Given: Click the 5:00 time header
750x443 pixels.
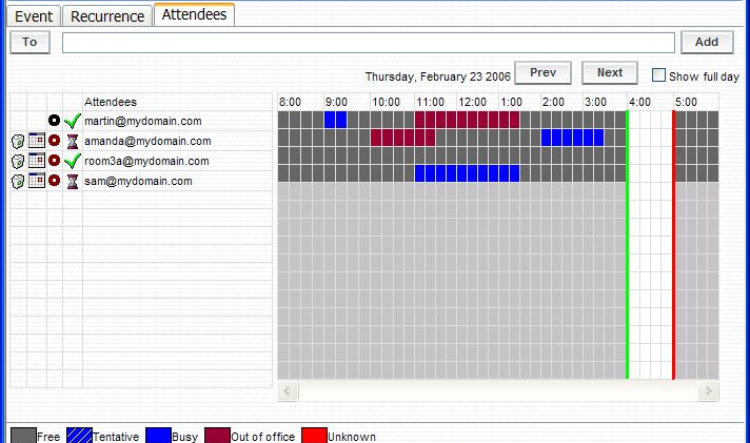Looking at the screenshot, I should (x=686, y=102).
